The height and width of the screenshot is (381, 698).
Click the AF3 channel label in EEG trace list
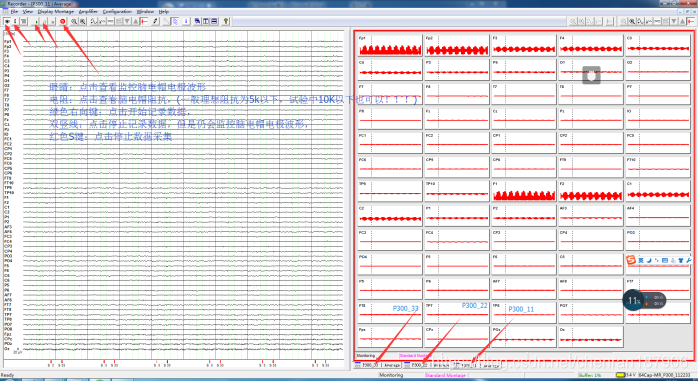[8, 227]
